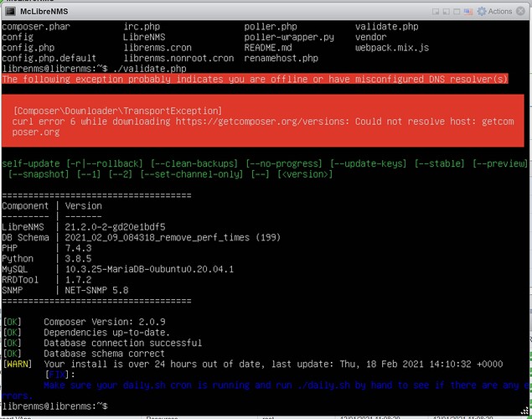Select the composer.phar file name
Viewport: 532px width, 419px height.
click(36, 27)
